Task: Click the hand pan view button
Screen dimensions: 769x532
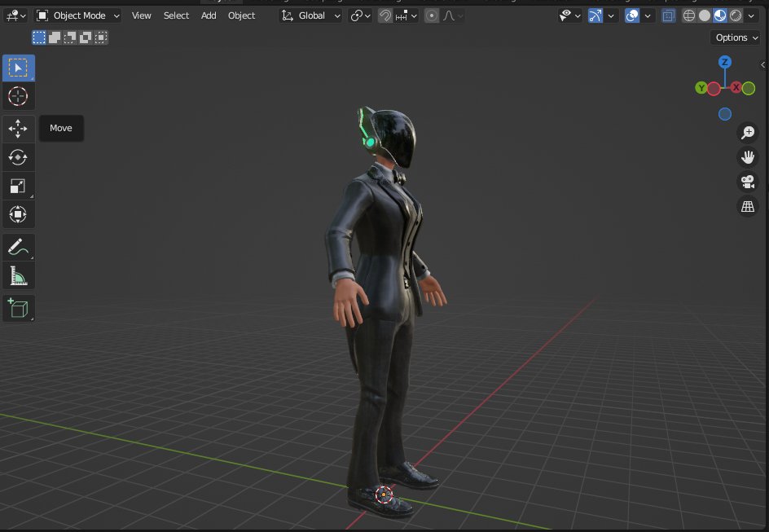Action: pos(748,157)
